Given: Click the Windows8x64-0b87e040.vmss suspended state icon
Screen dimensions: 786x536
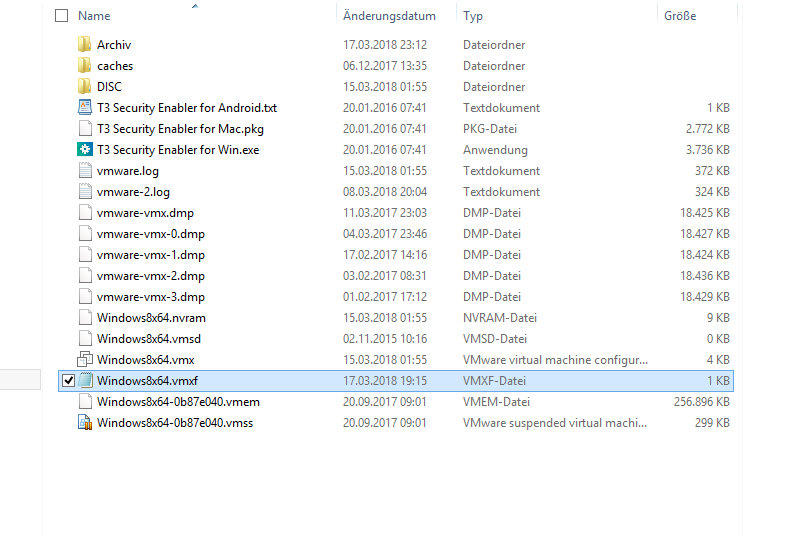Looking at the screenshot, I should [x=84, y=423].
